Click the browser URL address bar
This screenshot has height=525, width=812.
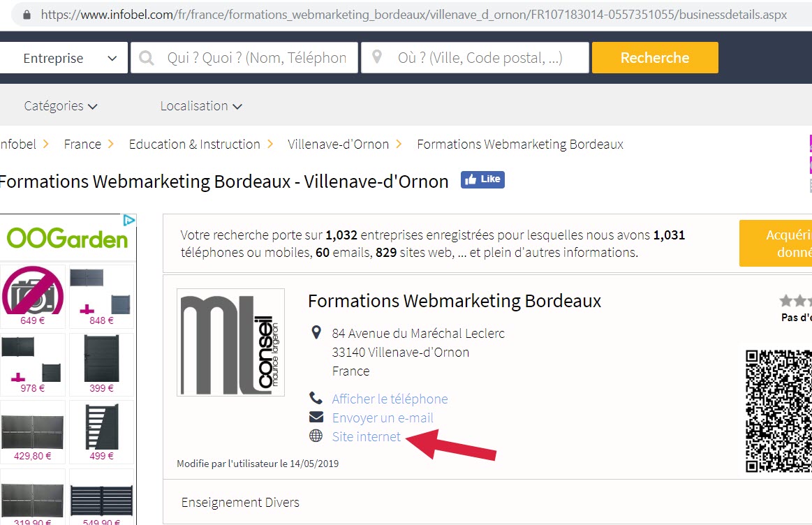414,15
